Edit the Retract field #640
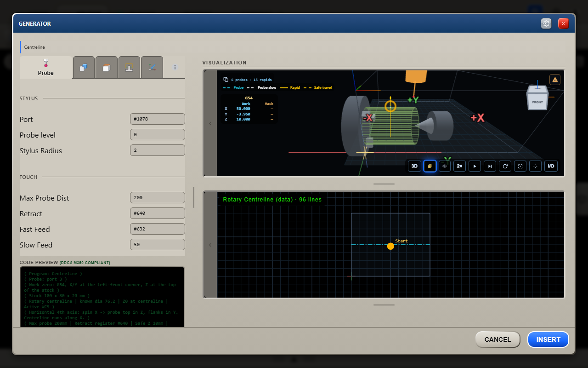Image resolution: width=588 pixels, height=368 pixels. [x=158, y=213]
